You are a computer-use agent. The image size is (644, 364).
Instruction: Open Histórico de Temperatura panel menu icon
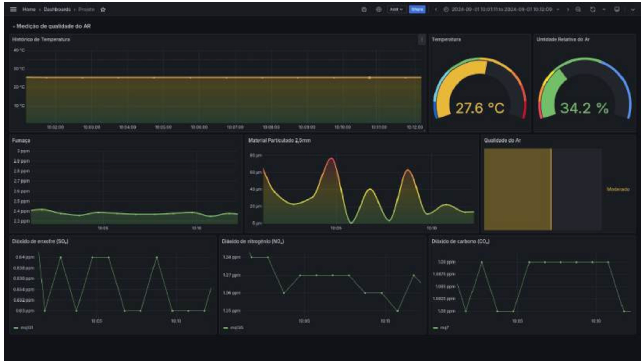(x=421, y=40)
